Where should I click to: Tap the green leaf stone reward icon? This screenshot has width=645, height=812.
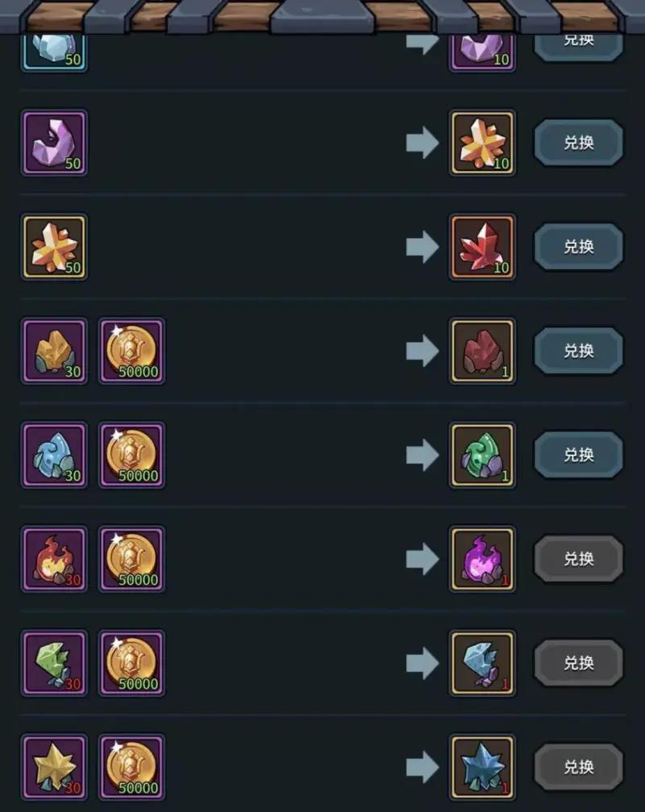[x=482, y=456]
